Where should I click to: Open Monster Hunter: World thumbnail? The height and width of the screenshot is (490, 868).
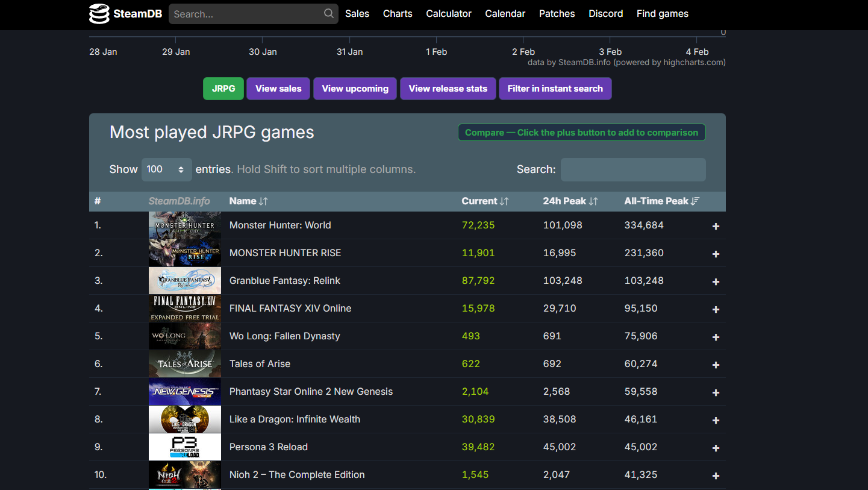coord(185,225)
